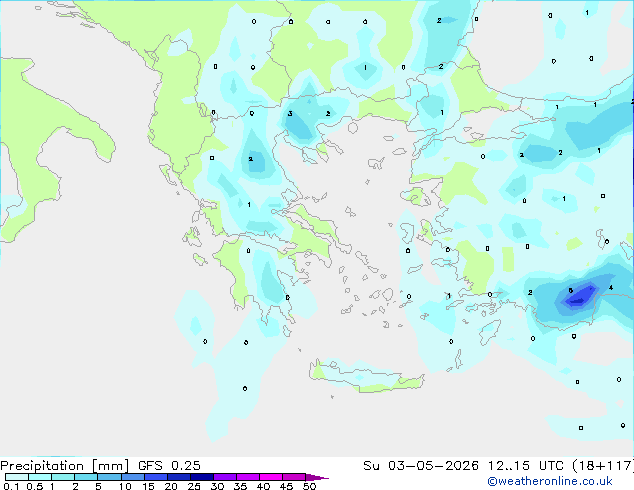Screen dimensions: 634x490
Task: Click the legend label "50"
Action: point(309,486)
